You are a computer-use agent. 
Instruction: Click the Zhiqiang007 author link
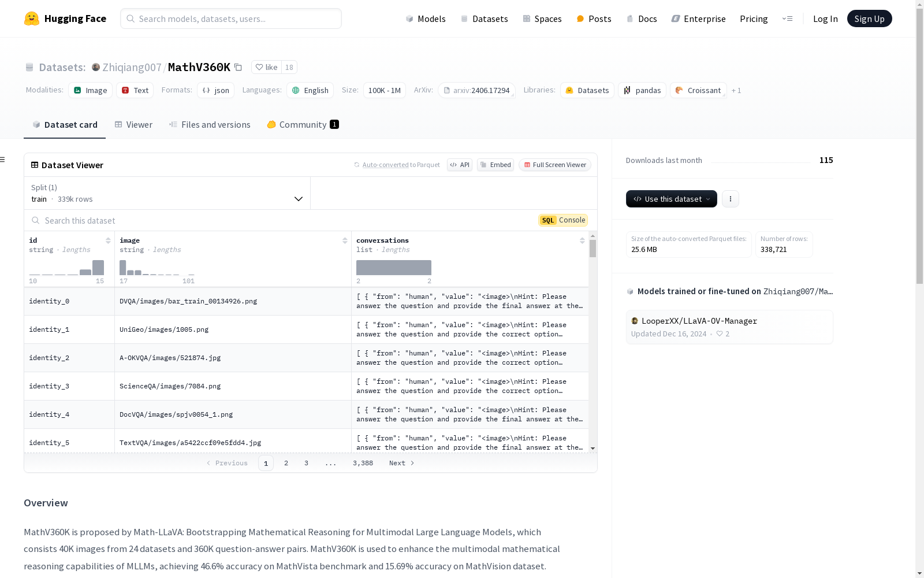pos(132,67)
